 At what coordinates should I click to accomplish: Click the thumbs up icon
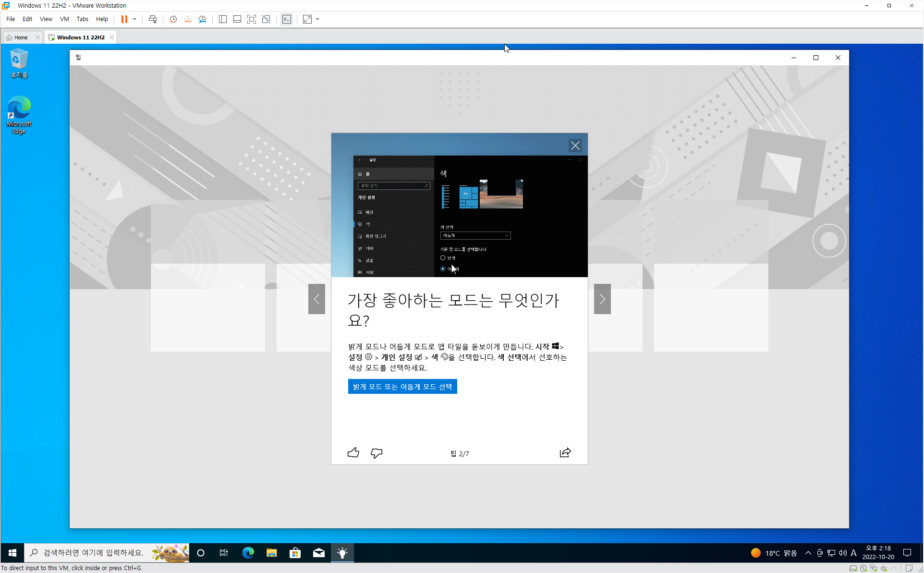353,452
